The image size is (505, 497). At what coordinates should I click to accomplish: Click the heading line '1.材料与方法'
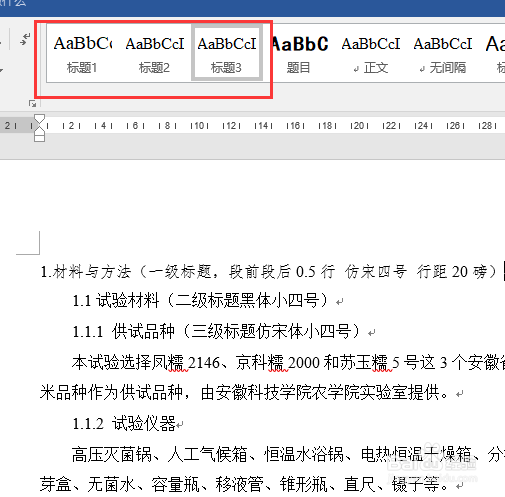[x=268, y=272]
